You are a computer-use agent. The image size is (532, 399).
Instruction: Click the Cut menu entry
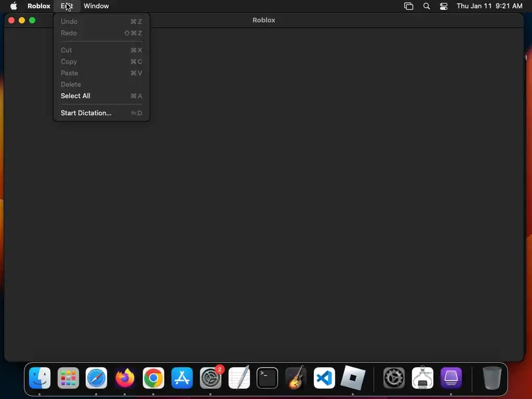click(x=101, y=50)
